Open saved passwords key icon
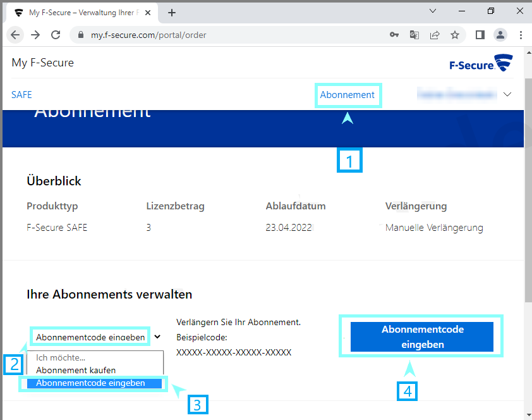This screenshot has width=532, height=420. click(x=394, y=35)
